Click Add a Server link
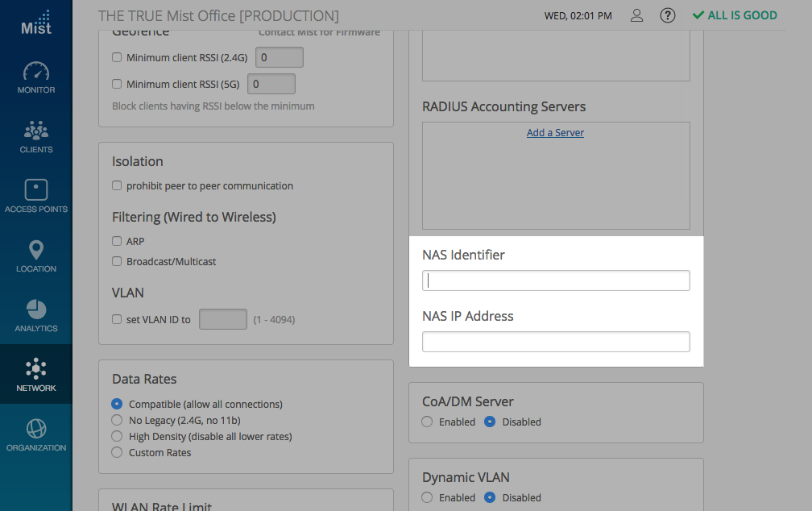Viewport: 812px width, 511px height. [x=555, y=133]
